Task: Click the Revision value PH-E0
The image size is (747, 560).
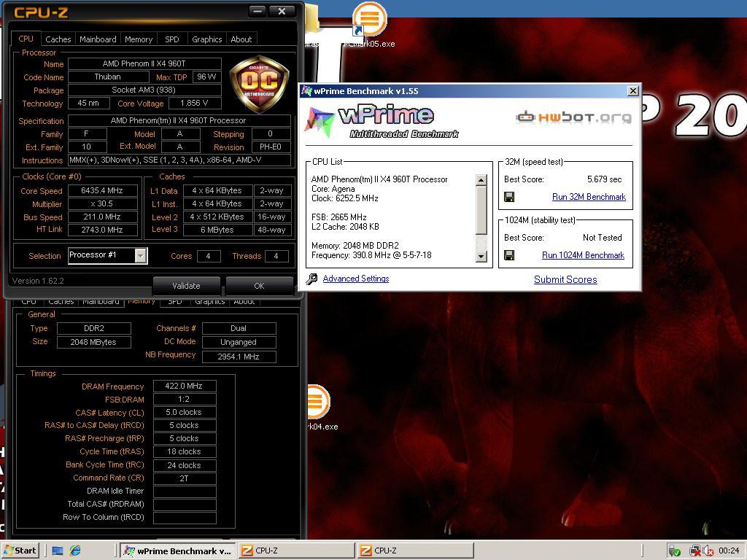Action: coord(271,147)
